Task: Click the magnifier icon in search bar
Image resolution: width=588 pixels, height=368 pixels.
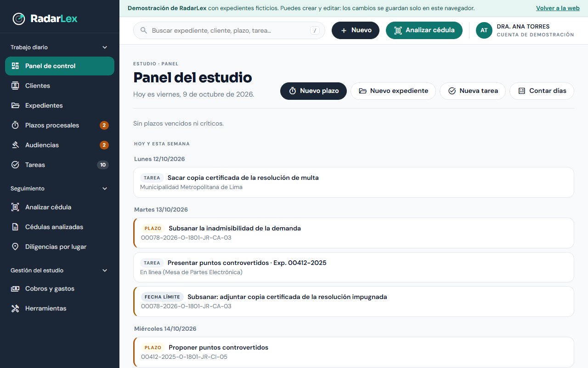Action: tap(144, 30)
